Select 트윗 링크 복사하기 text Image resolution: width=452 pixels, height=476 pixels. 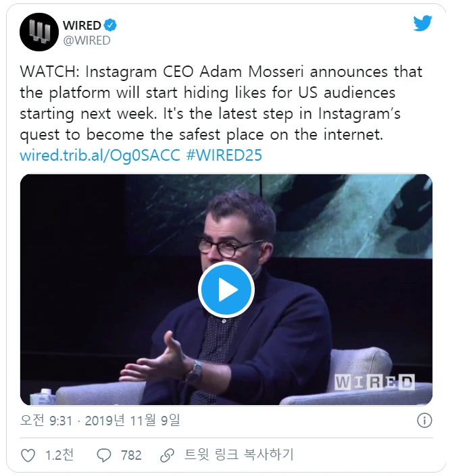click(239, 455)
